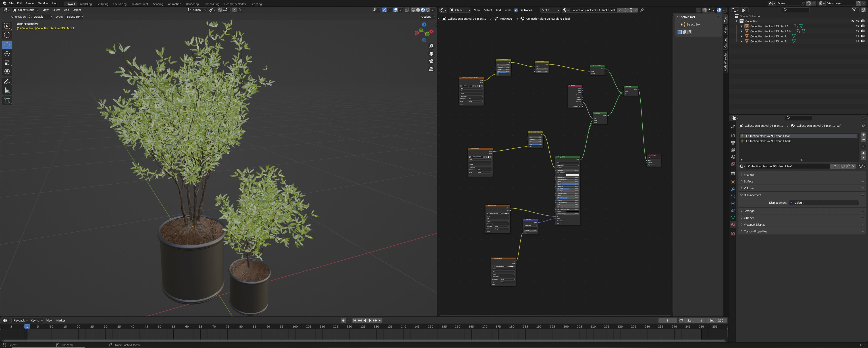Viewport: 868px width, 348px height.
Task: Add a new material slot
Action: click(863, 135)
